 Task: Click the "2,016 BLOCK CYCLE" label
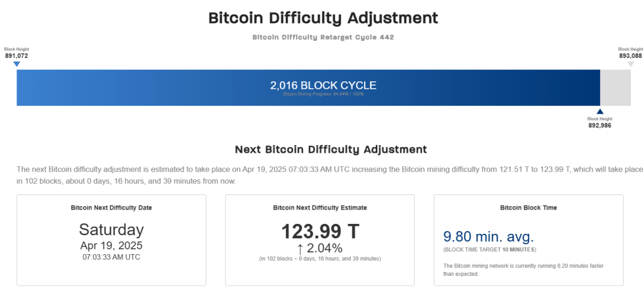pos(323,85)
